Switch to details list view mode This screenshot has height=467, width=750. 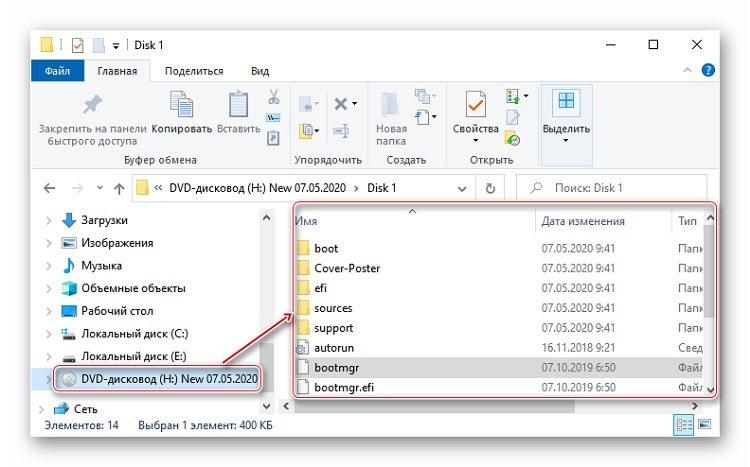[685, 424]
